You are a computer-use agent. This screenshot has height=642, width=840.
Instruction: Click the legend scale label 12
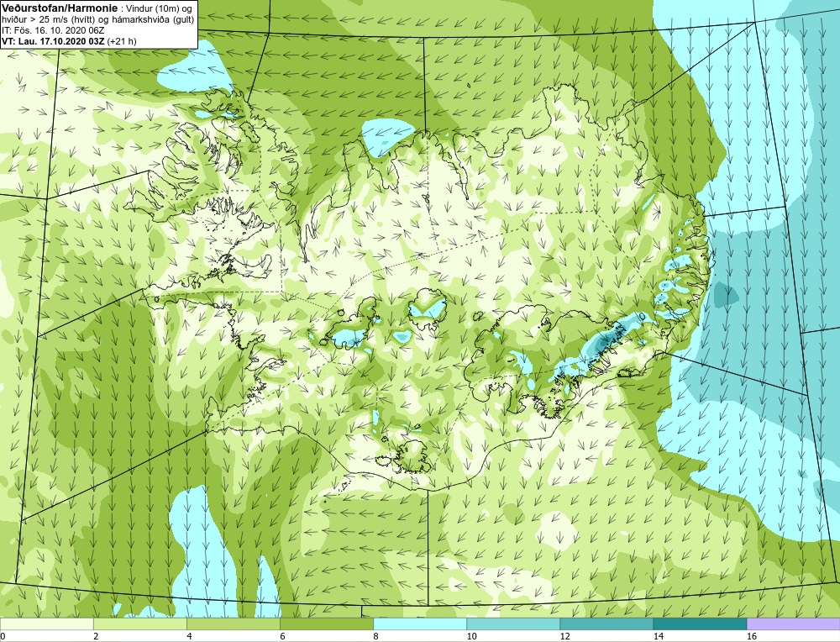565,636
